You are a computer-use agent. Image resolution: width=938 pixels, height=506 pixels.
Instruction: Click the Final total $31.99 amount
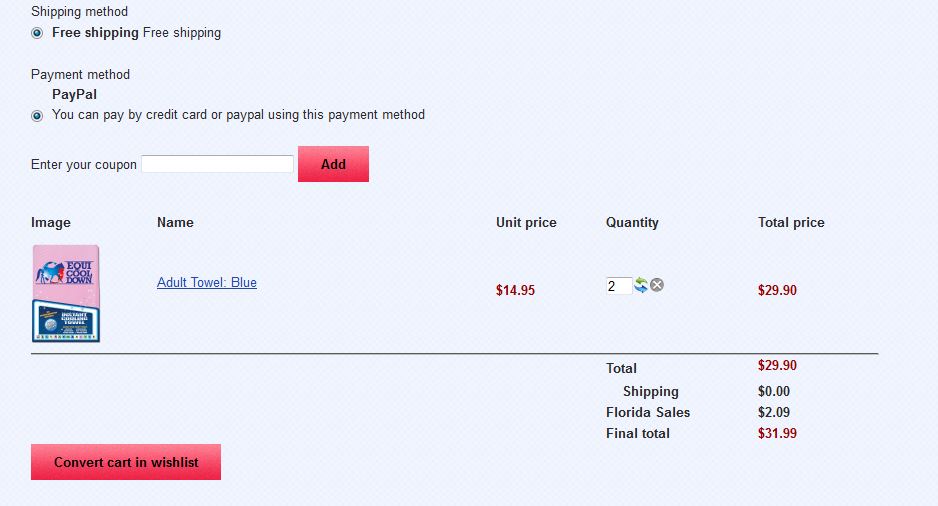coord(777,433)
